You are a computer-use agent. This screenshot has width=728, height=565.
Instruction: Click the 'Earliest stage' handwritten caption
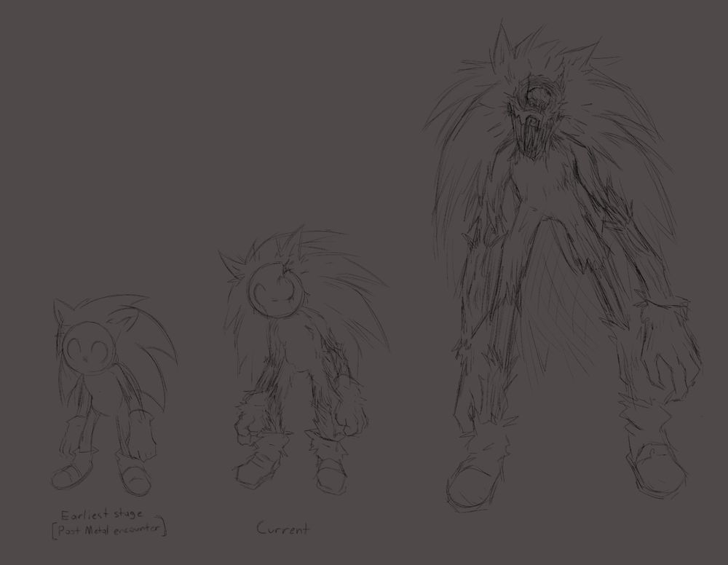(x=102, y=514)
